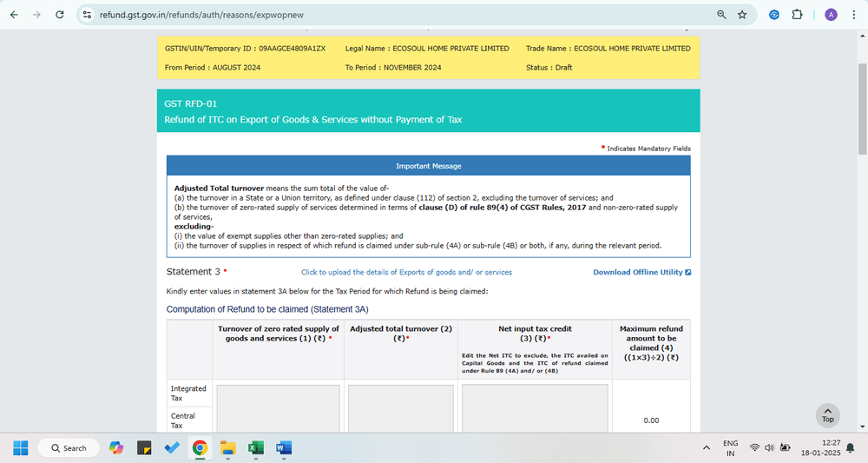
Task: Open the blue checkmark To Do app
Action: tap(172, 447)
